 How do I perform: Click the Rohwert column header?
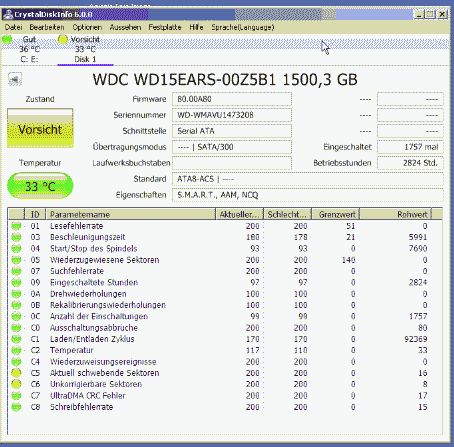point(396,214)
